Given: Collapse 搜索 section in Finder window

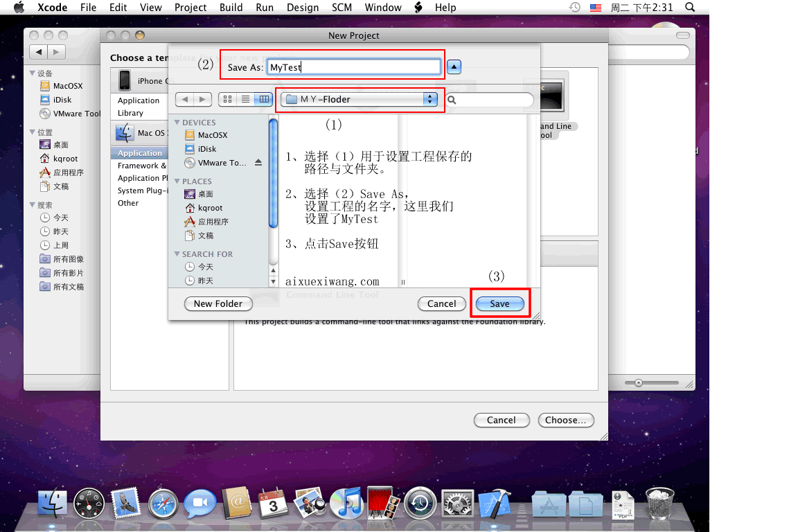Looking at the screenshot, I should pyautogui.click(x=33, y=204).
